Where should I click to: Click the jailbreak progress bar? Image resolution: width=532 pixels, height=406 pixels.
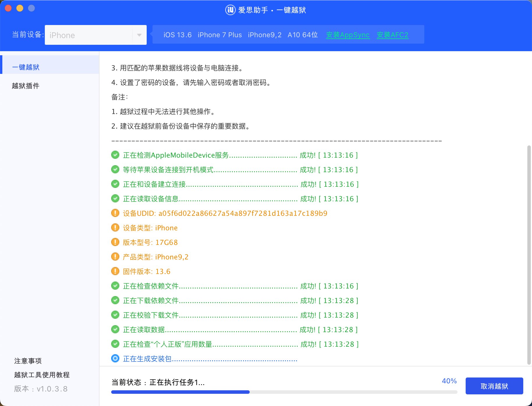[284, 392]
